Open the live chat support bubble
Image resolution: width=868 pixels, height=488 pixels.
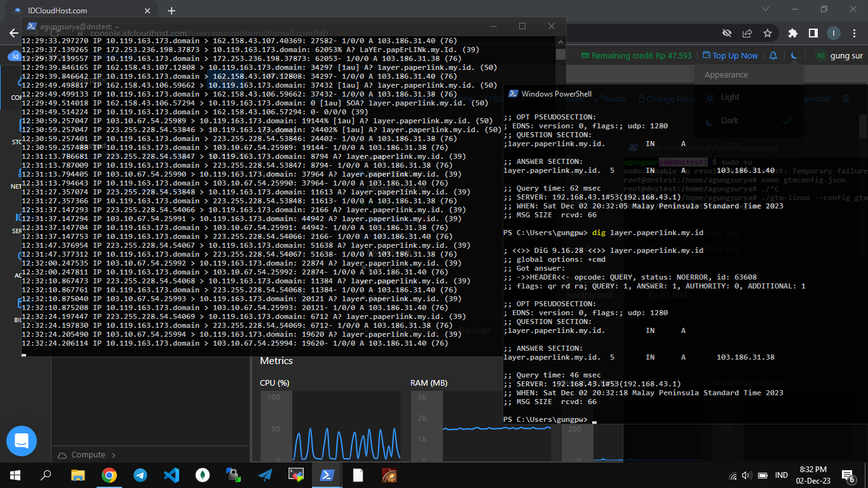(22, 441)
